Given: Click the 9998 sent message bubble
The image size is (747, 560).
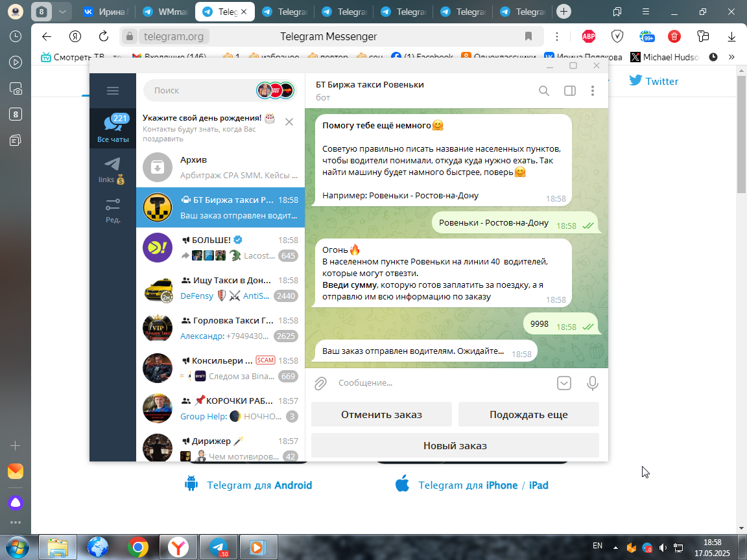Looking at the screenshot, I should coord(561,324).
